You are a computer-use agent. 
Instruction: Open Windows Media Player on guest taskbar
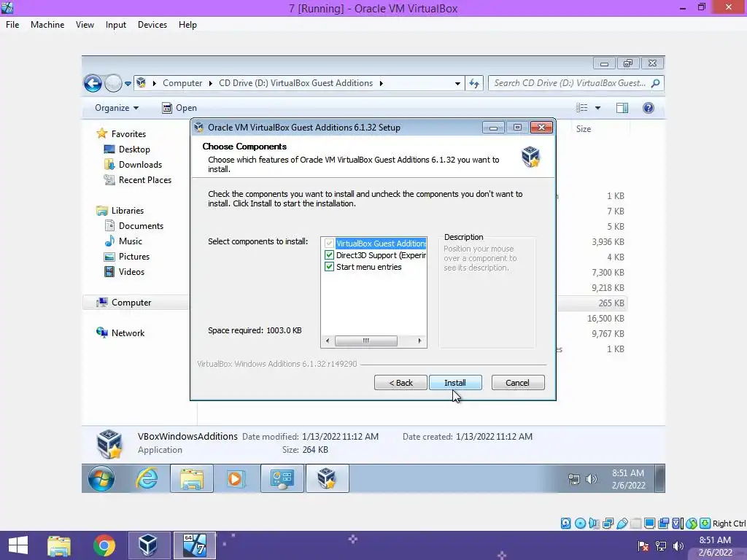[236, 478]
